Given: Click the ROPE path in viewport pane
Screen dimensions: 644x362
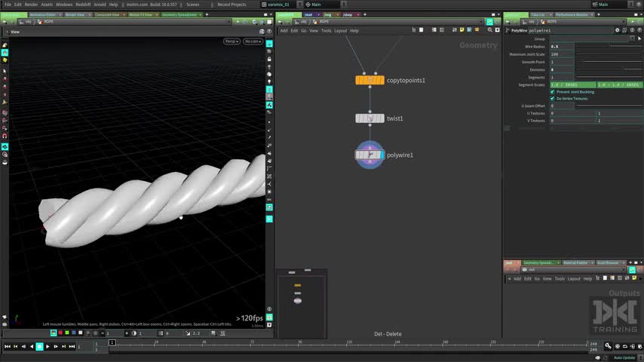Looking at the screenshot, I should click(x=48, y=22).
